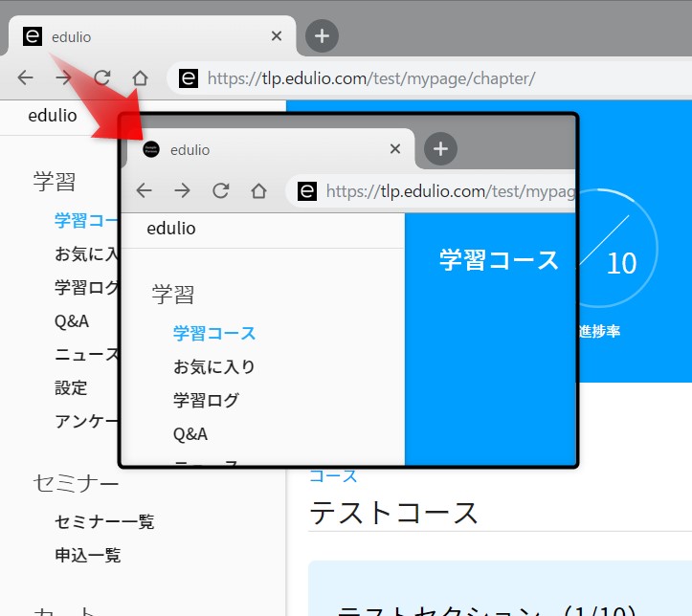
Task: Click テストコース course title
Action: 393,513
